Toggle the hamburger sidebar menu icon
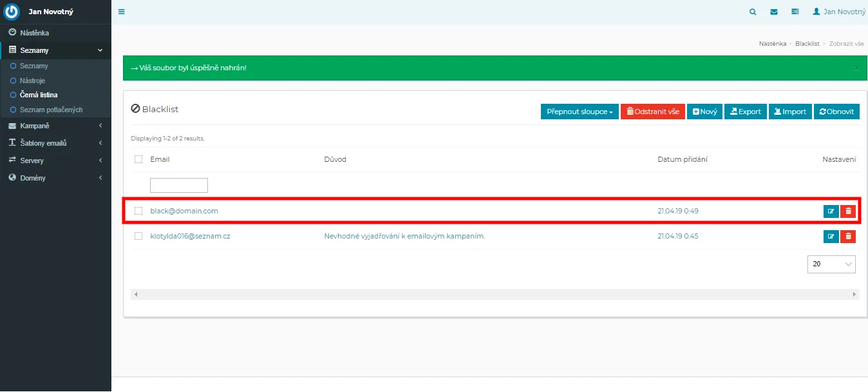The width and height of the screenshot is (868, 392). pos(122,12)
